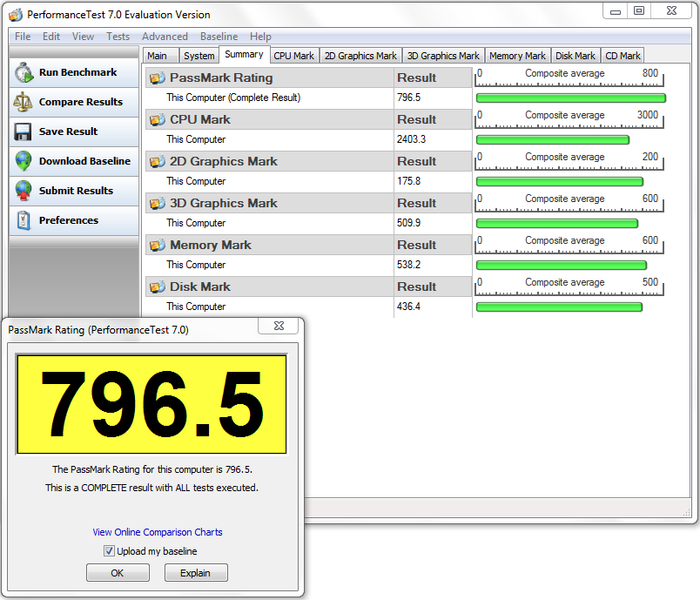Click the CPU Mark section header text
The height and width of the screenshot is (600, 700).
click(200, 119)
